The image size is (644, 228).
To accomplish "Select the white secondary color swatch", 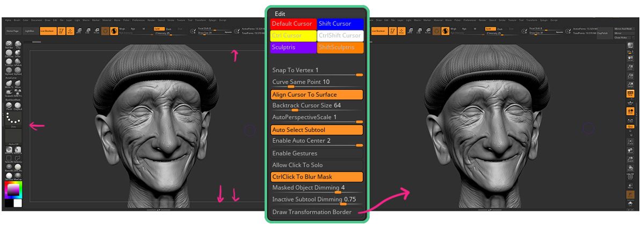I will (18, 203).
